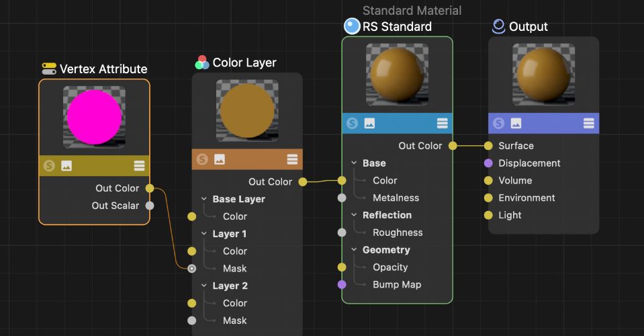This screenshot has width=644, height=336.
Task: Click the Vertex Attribute node type icon
Action: tap(49, 69)
